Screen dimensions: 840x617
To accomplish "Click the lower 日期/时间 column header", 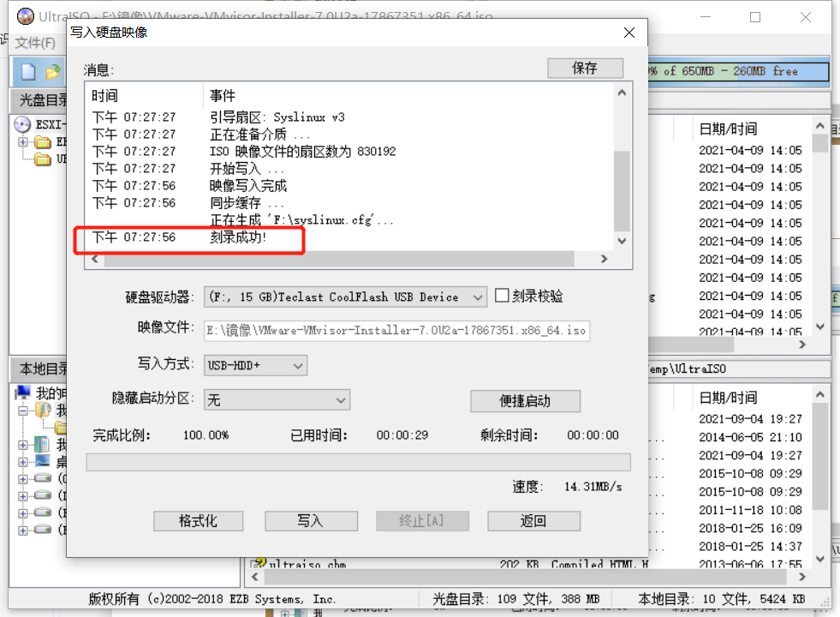I will 729,398.
